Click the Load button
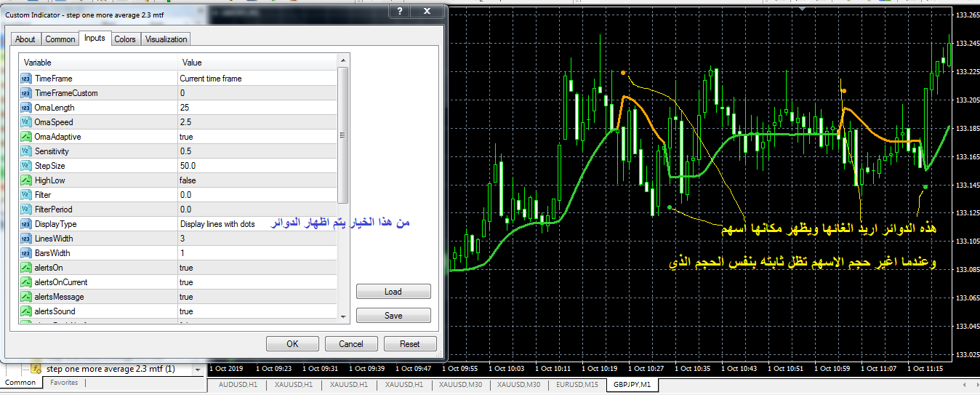 tap(393, 292)
